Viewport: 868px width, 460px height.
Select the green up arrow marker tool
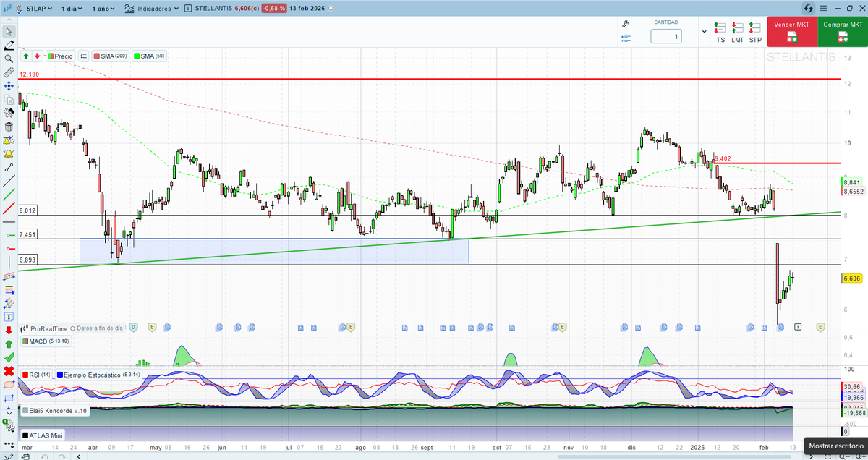pyautogui.click(x=9, y=344)
